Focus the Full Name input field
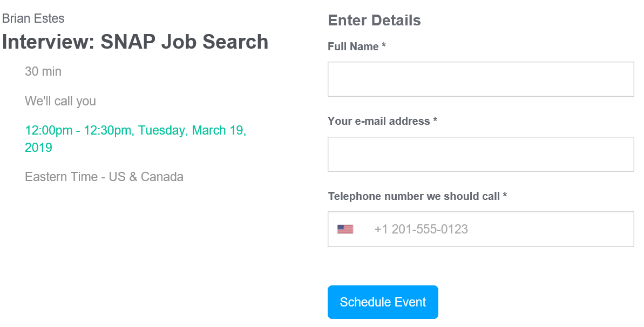 480,79
